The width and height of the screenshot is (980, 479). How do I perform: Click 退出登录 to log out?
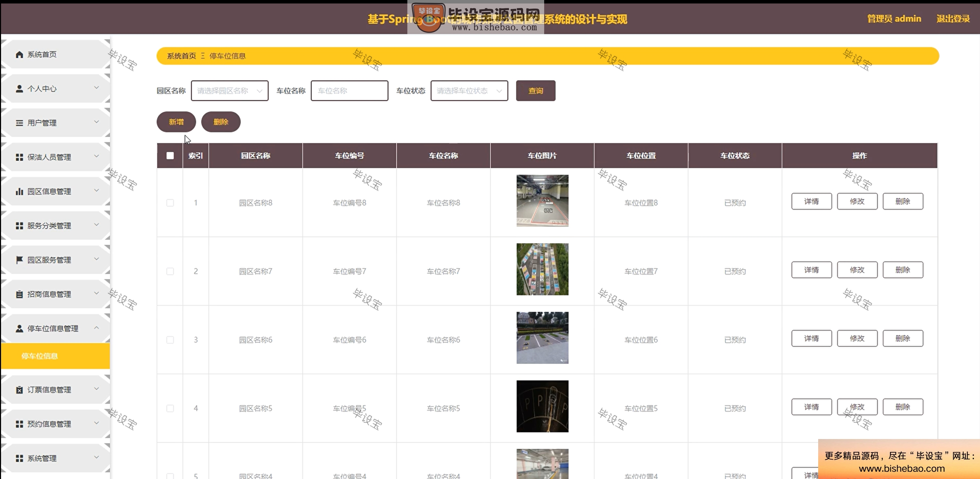pos(953,19)
